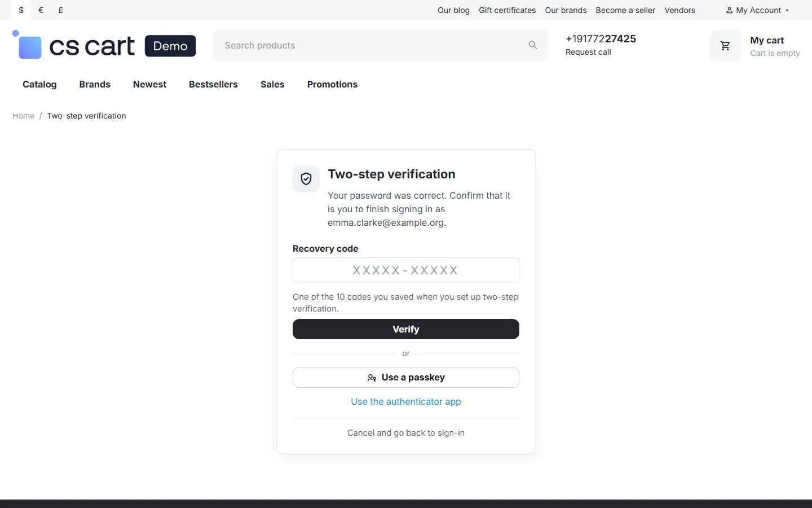Click the Verify button
Screen dimensions: 812x508
click(x=406, y=329)
